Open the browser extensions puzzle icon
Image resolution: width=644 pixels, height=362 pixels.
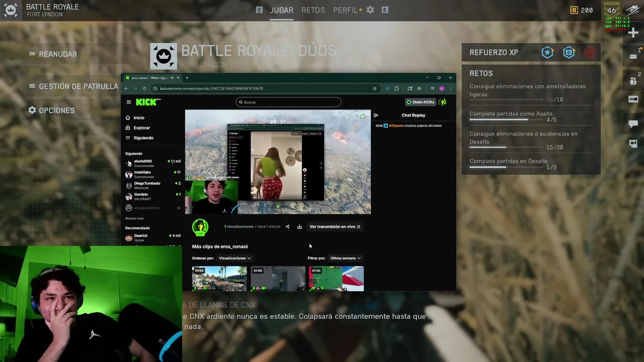point(396,88)
